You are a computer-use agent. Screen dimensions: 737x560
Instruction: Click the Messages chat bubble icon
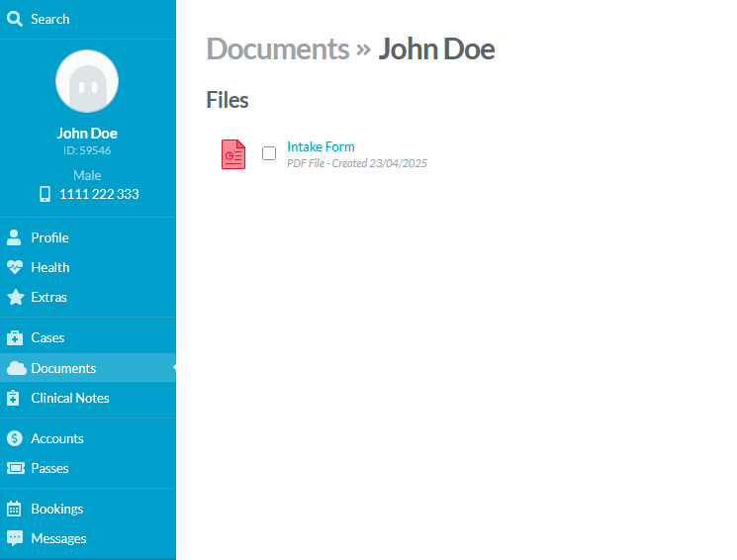point(15,538)
